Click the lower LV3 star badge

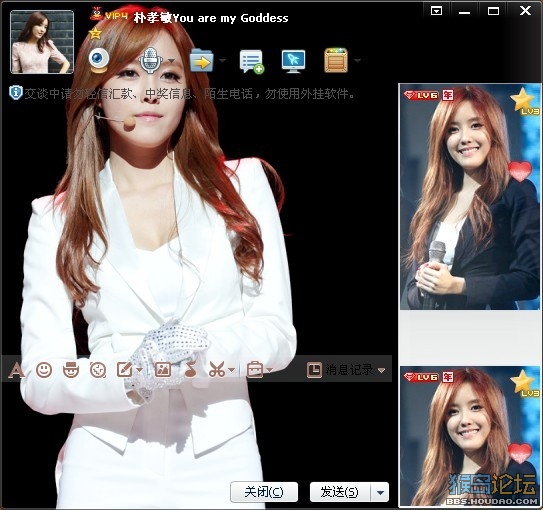pos(525,383)
